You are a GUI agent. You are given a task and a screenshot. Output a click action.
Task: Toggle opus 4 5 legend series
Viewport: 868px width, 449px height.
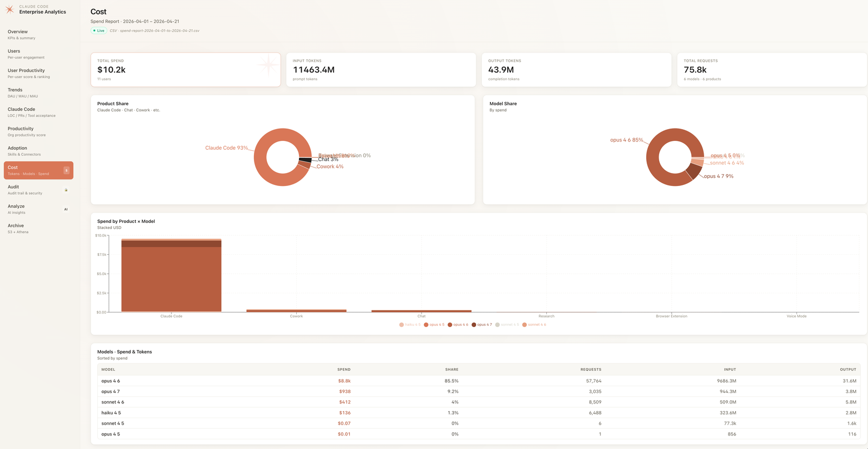click(x=434, y=325)
